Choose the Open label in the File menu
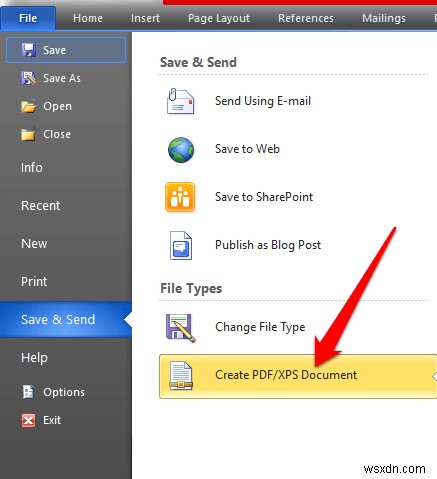This screenshot has width=437, height=479. (x=57, y=106)
